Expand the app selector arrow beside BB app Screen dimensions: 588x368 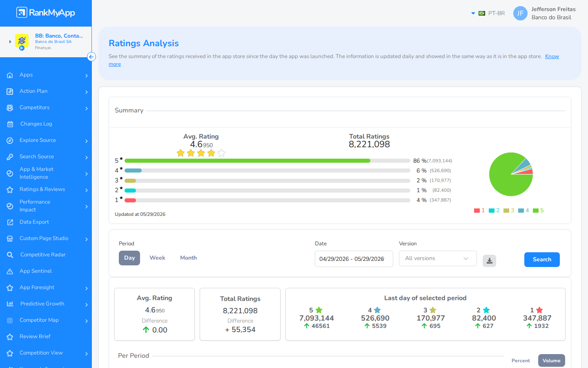(x=10, y=42)
